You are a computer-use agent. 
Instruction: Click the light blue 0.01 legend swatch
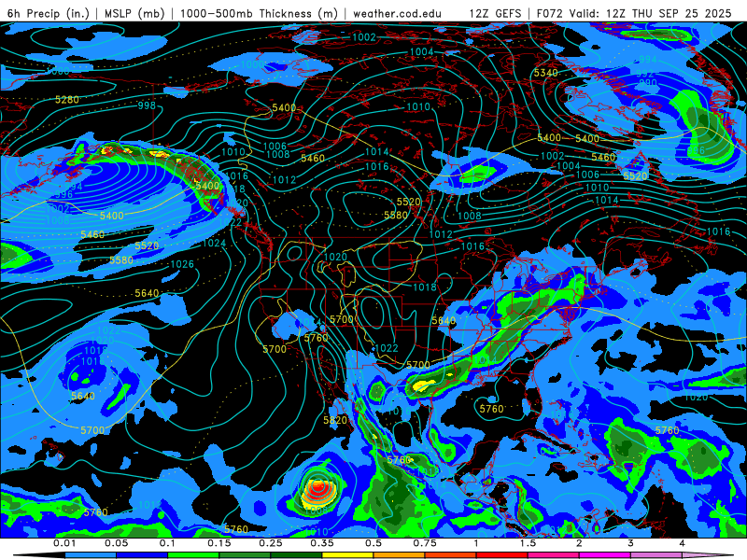(91, 555)
